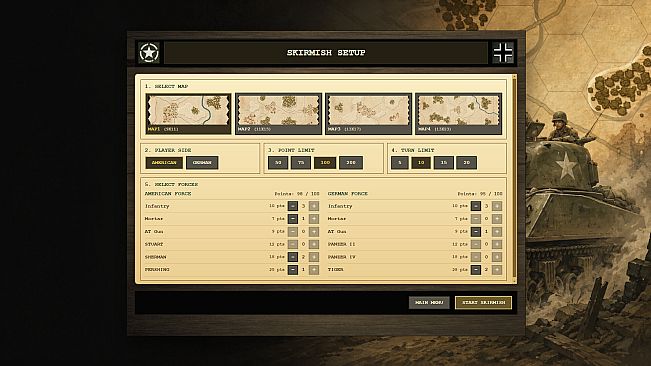Decrease Panzer IV count
Viewport: 651px width, 366px height.
pyautogui.click(x=476, y=257)
